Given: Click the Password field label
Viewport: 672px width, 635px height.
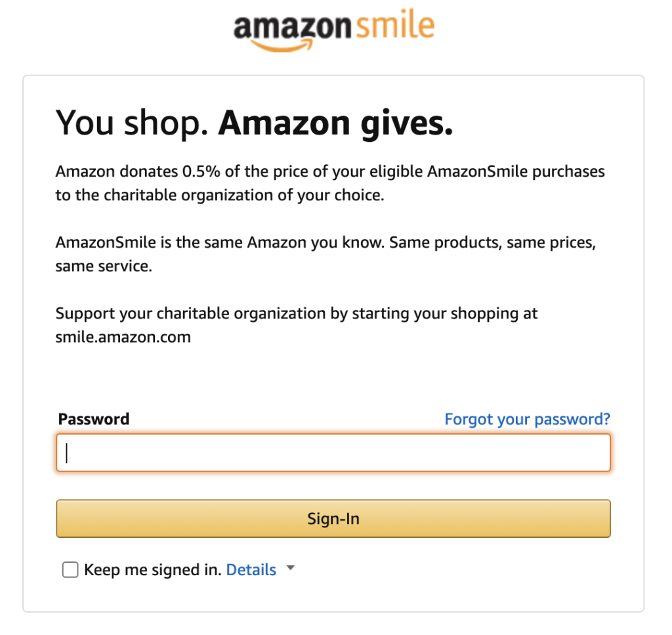Looking at the screenshot, I should (x=94, y=419).
